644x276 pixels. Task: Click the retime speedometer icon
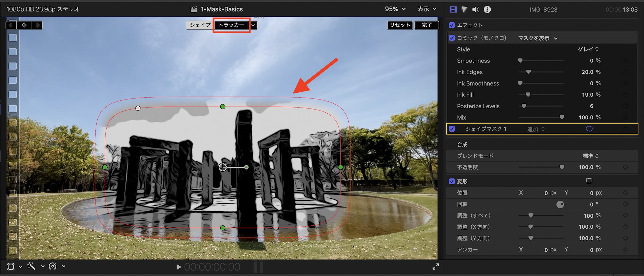tap(52, 266)
